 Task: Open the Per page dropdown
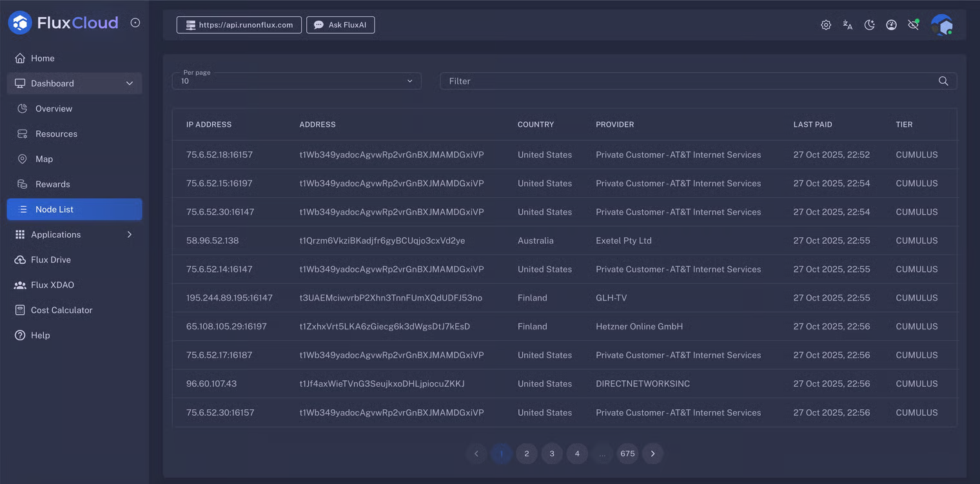click(x=297, y=81)
